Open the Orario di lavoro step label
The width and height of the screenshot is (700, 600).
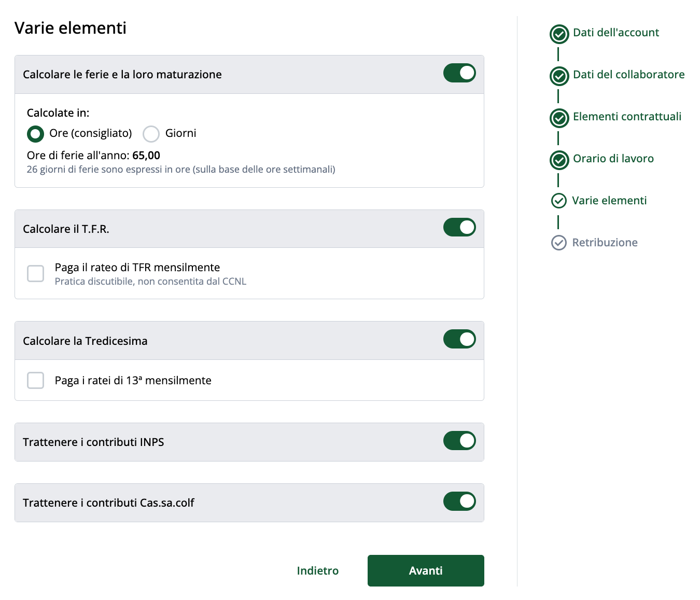point(613,159)
